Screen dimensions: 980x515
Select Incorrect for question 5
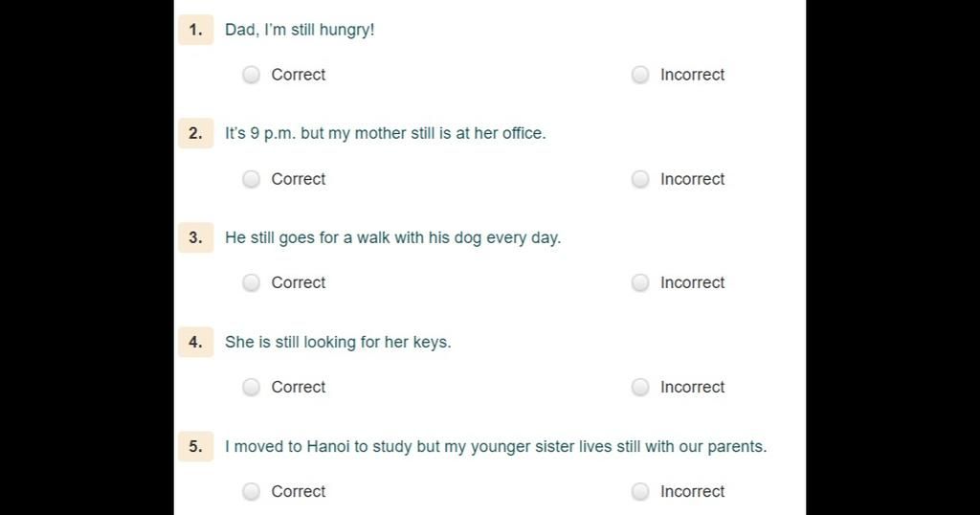click(640, 492)
